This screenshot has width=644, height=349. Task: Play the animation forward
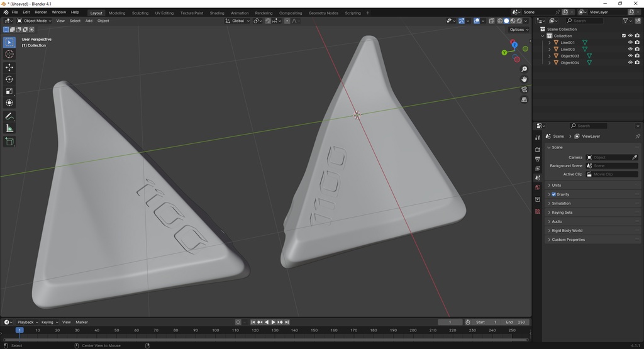tap(273, 323)
